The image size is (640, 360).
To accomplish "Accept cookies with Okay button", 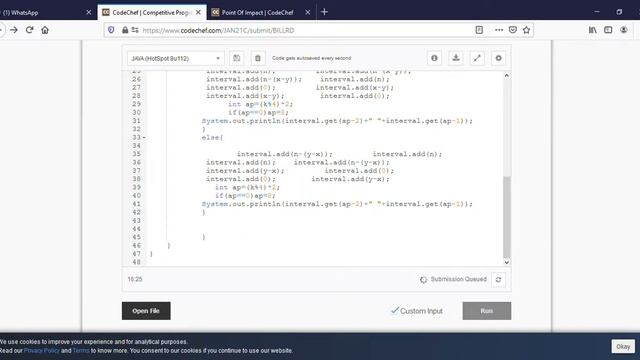I will [623, 347].
